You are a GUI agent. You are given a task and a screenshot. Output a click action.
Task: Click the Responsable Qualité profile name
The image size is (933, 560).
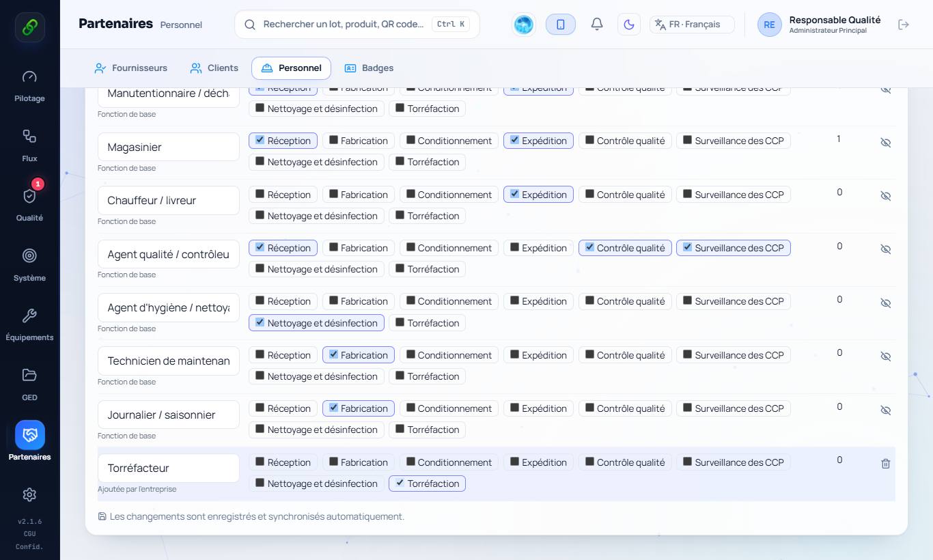tap(835, 20)
